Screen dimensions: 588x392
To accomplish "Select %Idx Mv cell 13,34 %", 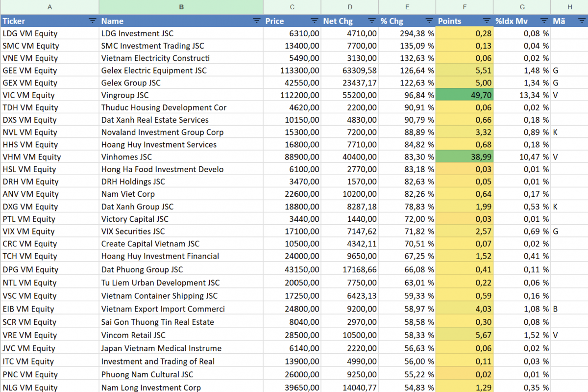I will pyautogui.click(x=522, y=95).
